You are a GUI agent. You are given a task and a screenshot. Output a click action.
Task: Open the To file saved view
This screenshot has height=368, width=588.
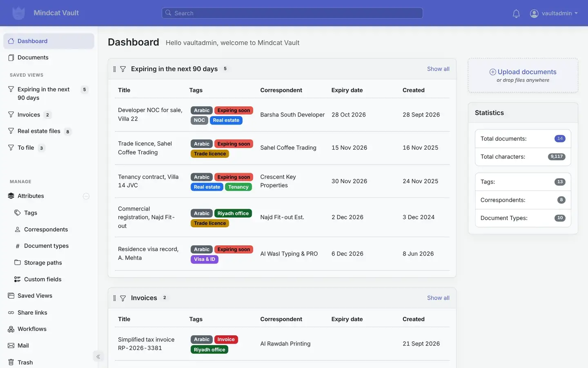tap(49, 148)
